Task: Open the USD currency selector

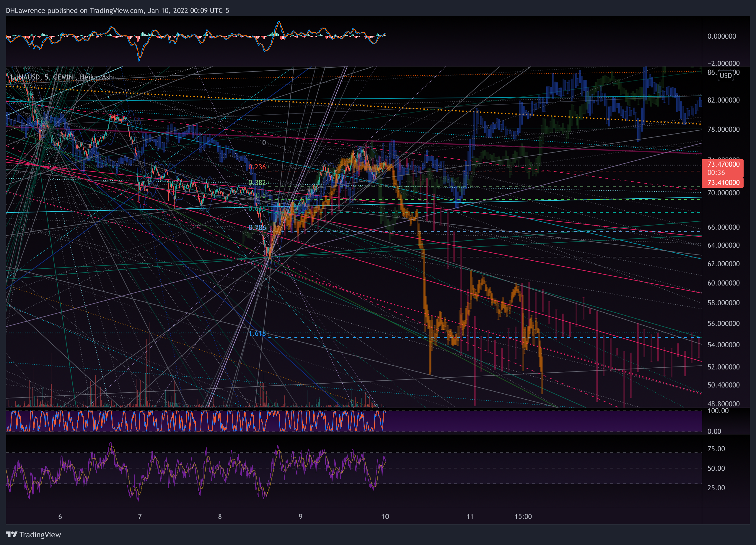Action: 725,75
